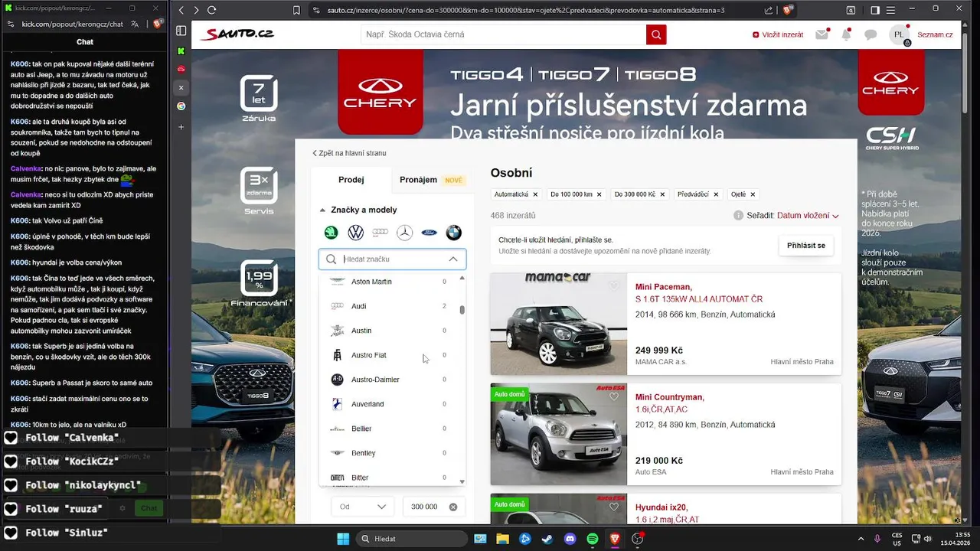Select the Ford brand logo
The image size is (980, 551).
pos(430,233)
